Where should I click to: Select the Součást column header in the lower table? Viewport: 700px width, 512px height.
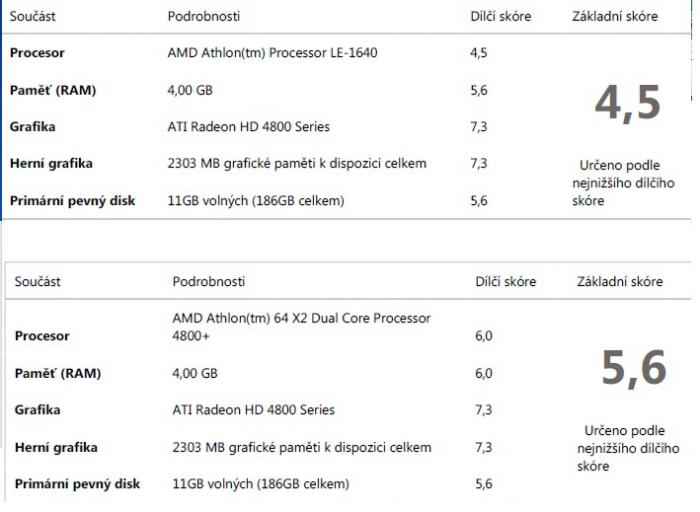pyautogui.click(x=39, y=282)
